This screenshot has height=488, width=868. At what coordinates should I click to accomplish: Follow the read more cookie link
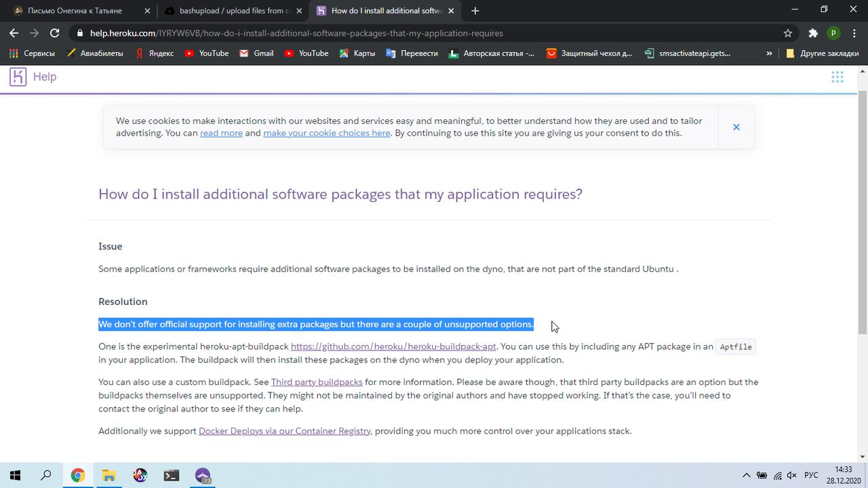click(x=221, y=133)
